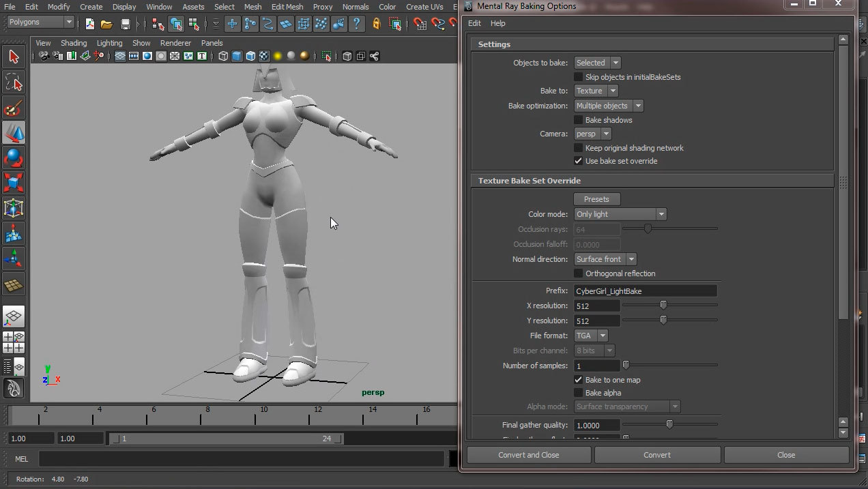868x489 pixels.
Task: Activate the Paint Selection tool
Action: (14, 108)
